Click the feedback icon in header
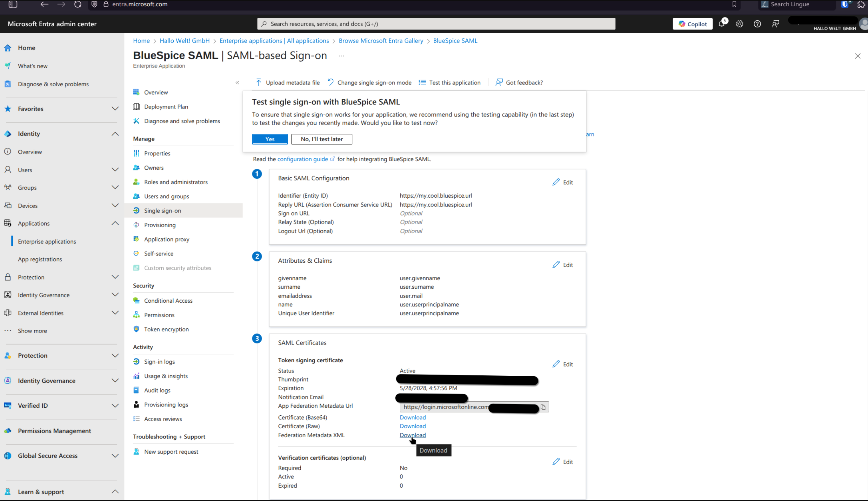 [x=775, y=24]
